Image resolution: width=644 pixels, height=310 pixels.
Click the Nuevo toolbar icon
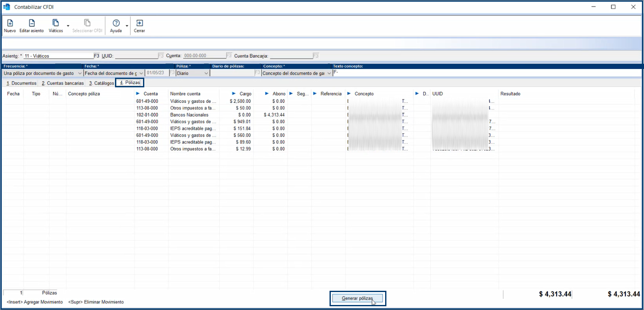pos(10,23)
